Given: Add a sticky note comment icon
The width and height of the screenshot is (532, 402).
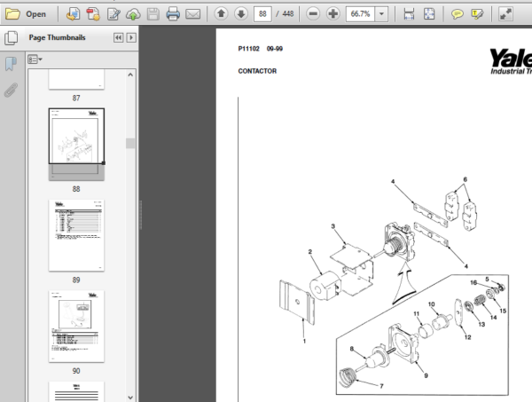Looking at the screenshot, I should (457, 14).
